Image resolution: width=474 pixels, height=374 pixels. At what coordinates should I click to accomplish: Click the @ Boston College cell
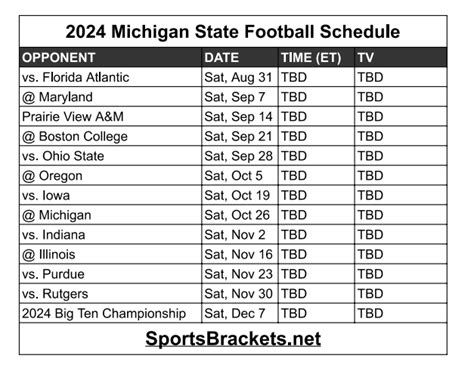coord(111,136)
